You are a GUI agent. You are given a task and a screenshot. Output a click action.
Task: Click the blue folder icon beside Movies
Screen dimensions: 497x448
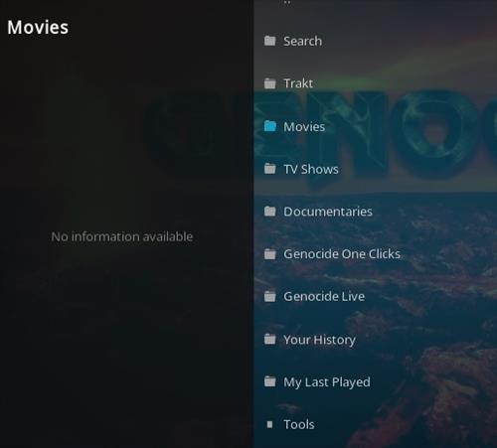click(x=269, y=126)
